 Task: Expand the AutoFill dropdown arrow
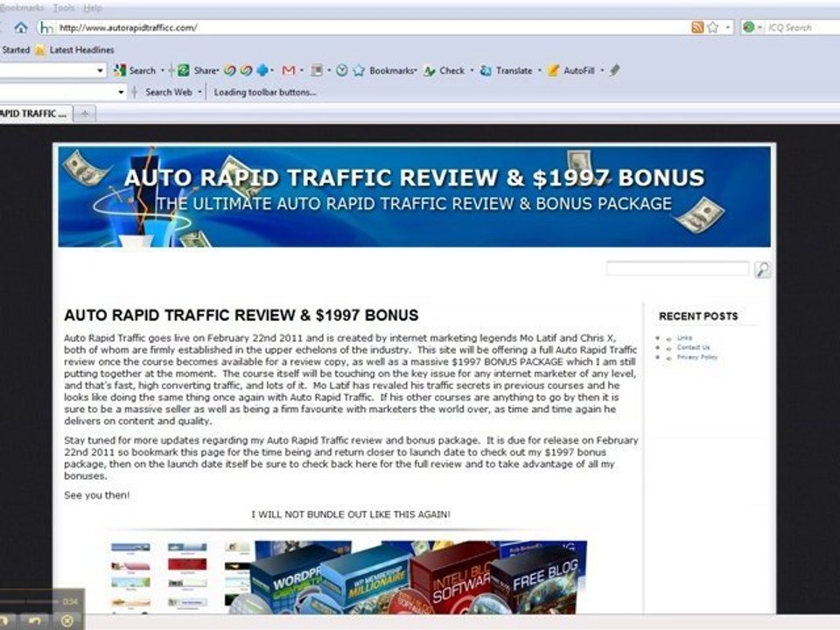602,70
